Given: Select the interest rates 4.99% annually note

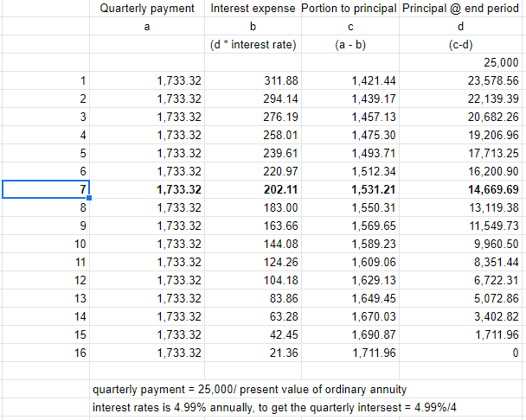Looking at the screenshot, I should 274,408.
